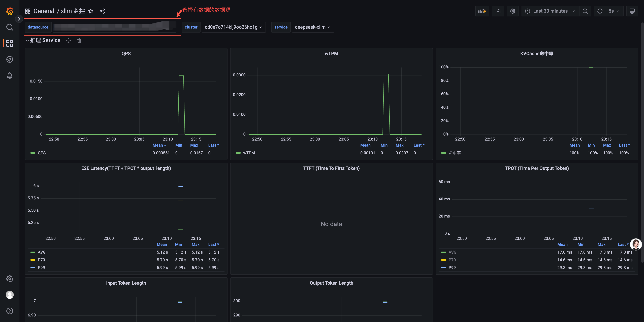Open the cluster dropdown cd0e7o714kij9oo26hc1g
644x322 pixels.
coord(234,27)
